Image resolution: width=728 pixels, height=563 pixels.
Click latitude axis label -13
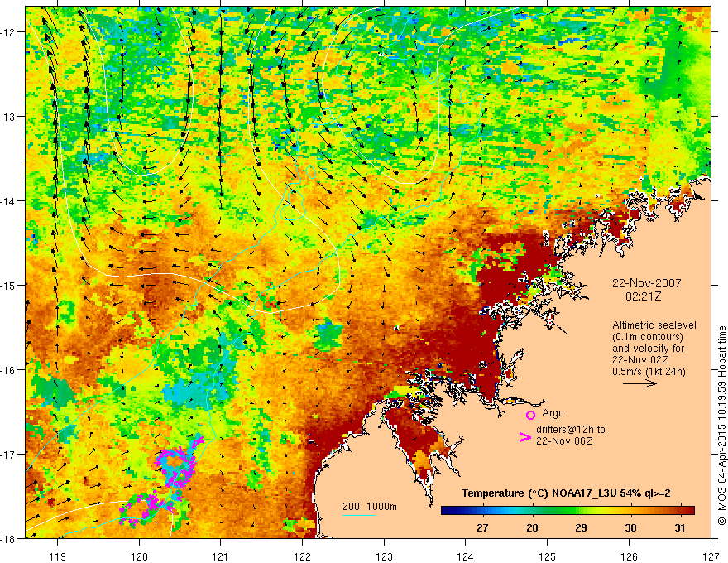[8, 117]
